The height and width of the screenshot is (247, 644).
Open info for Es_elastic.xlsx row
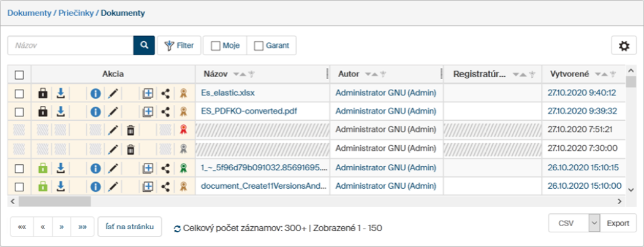pyautogui.click(x=95, y=93)
